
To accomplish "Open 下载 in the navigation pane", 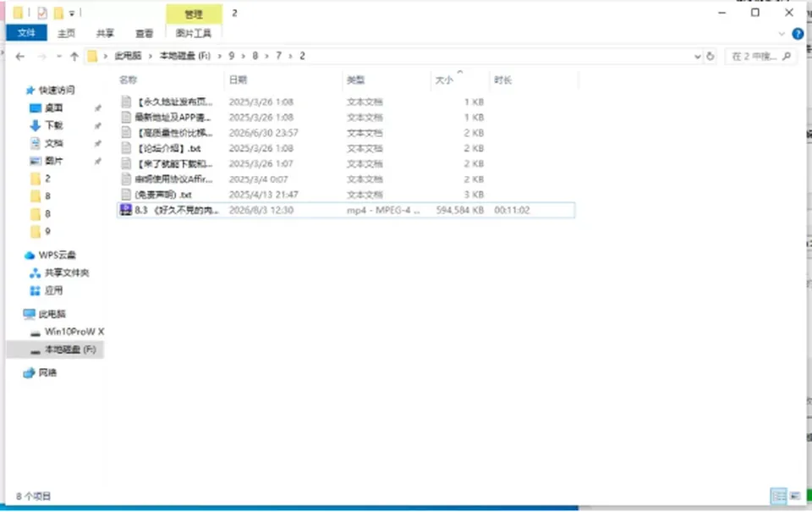I will pos(53,125).
